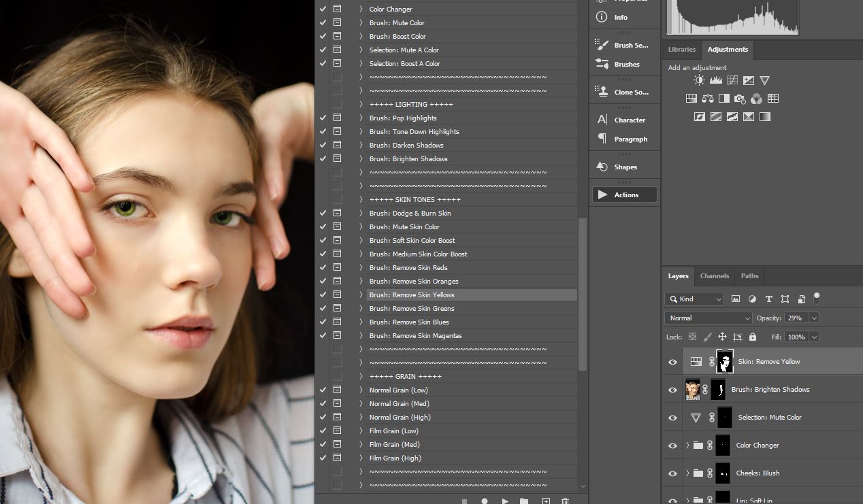Image resolution: width=863 pixels, height=504 pixels.
Task: Expand the Brush: Dodge & Burn Skin action
Action: pyautogui.click(x=361, y=213)
